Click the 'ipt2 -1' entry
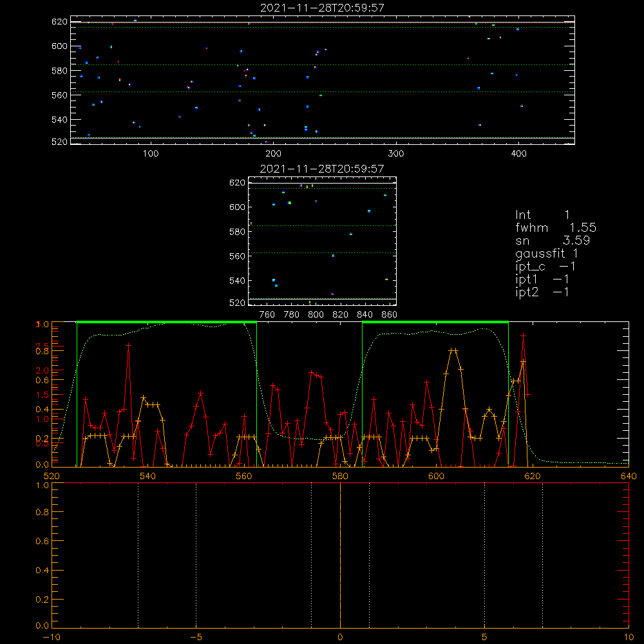The width and height of the screenshot is (644, 644). click(542, 292)
